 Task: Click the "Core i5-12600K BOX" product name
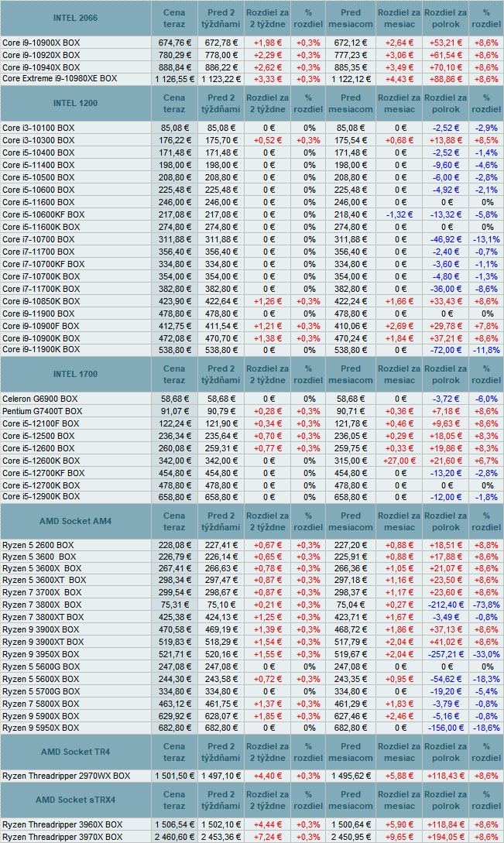[x=41, y=461]
